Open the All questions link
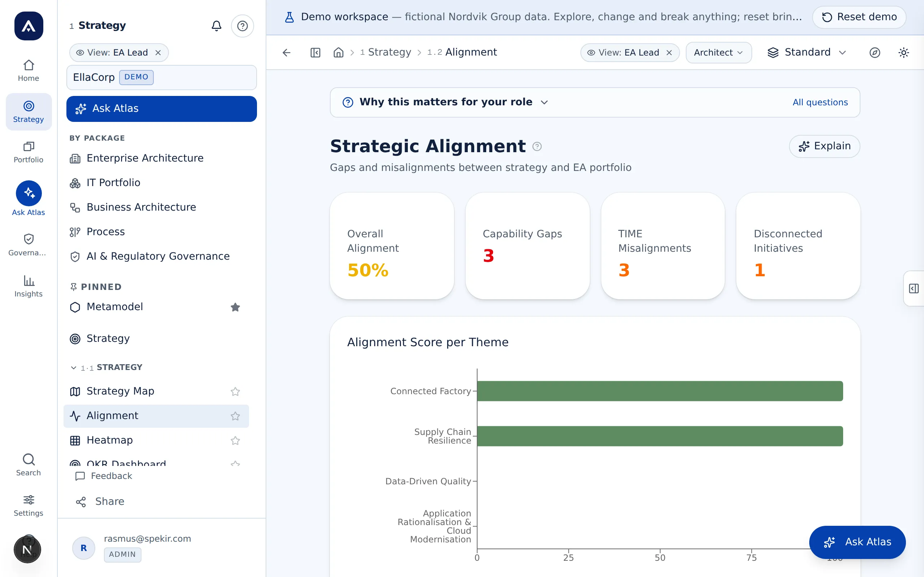The image size is (924, 577). pyautogui.click(x=820, y=102)
